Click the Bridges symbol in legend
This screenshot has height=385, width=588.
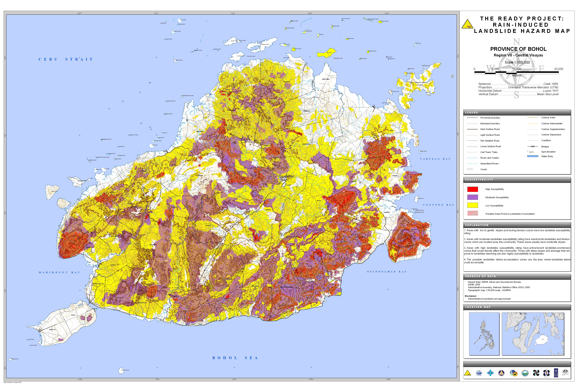(532, 147)
